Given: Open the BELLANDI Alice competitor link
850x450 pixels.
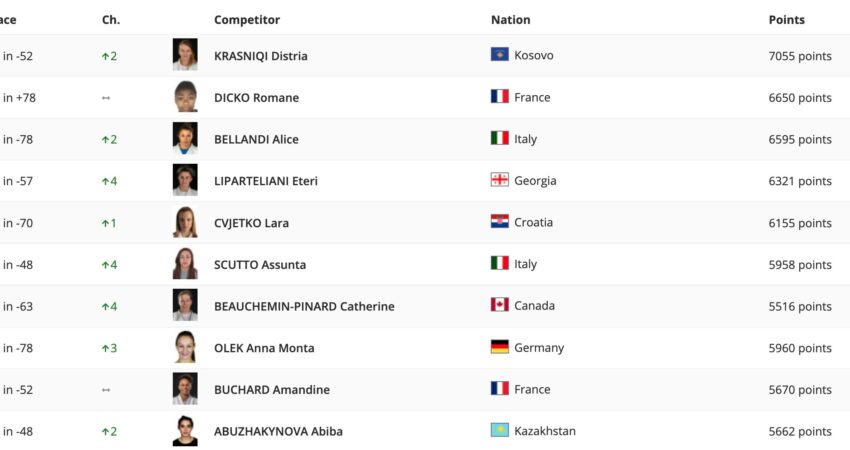Looking at the screenshot, I should pos(256,140).
